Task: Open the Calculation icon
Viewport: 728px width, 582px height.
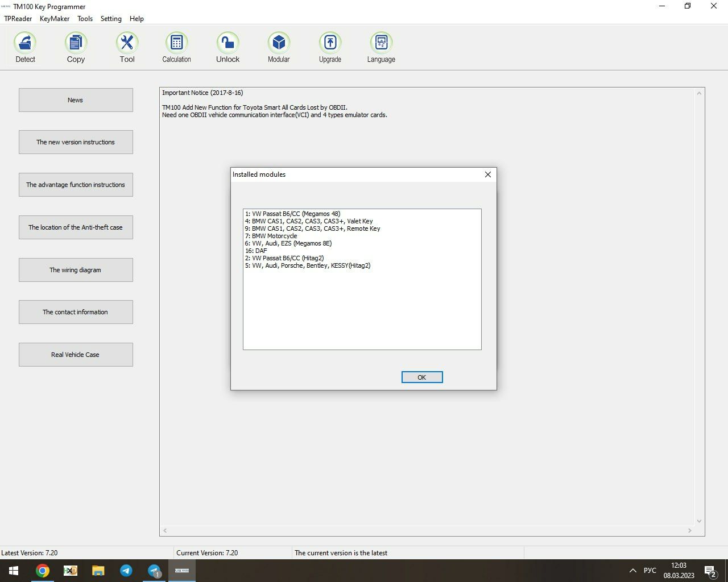Action: [176, 43]
